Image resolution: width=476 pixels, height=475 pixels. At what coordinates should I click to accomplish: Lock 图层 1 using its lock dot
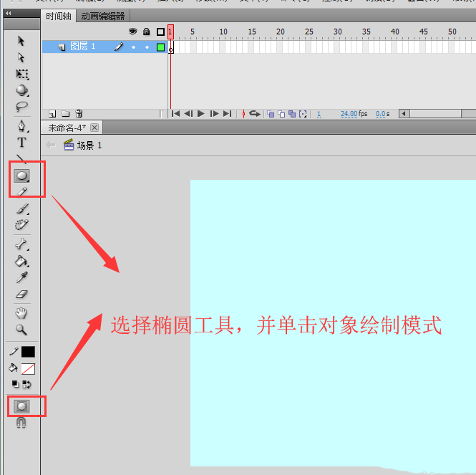coord(147,47)
